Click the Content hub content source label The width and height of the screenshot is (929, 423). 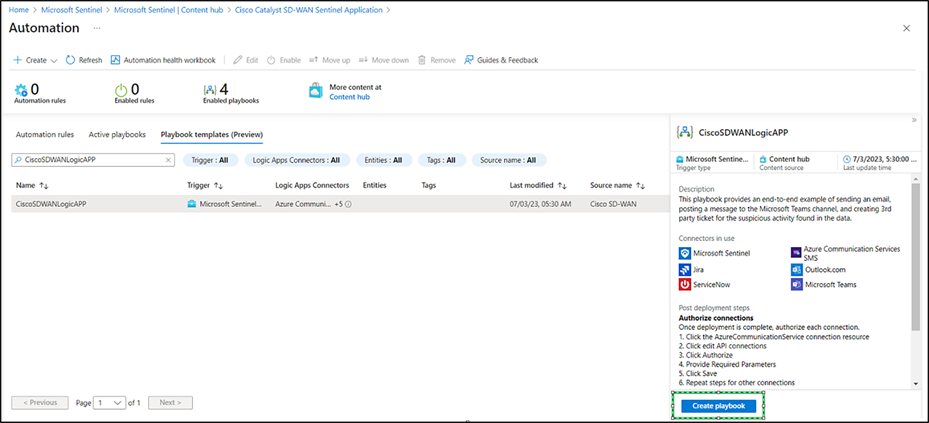click(789, 159)
